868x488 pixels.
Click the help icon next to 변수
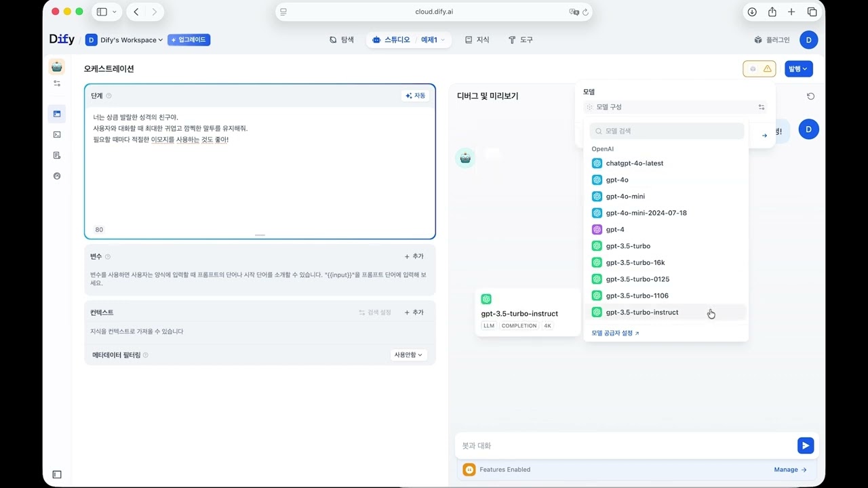click(x=108, y=257)
